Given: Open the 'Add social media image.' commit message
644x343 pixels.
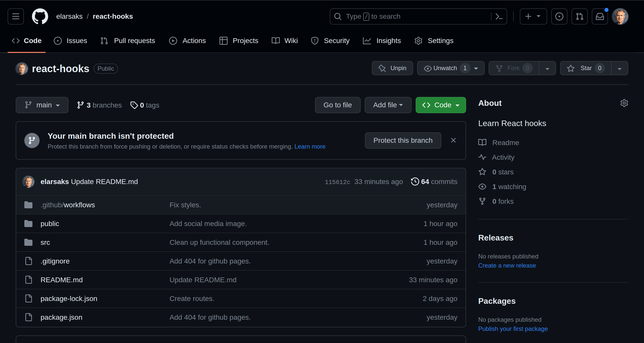Looking at the screenshot, I should [x=208, y=224].
